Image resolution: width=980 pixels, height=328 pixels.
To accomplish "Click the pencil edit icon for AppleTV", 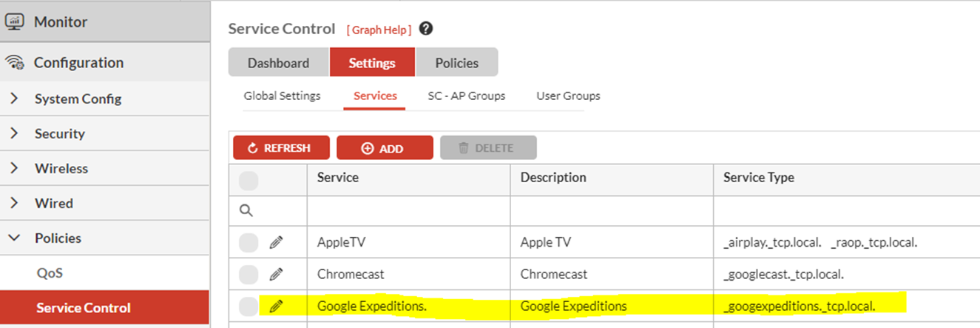I will pos(276,242).
